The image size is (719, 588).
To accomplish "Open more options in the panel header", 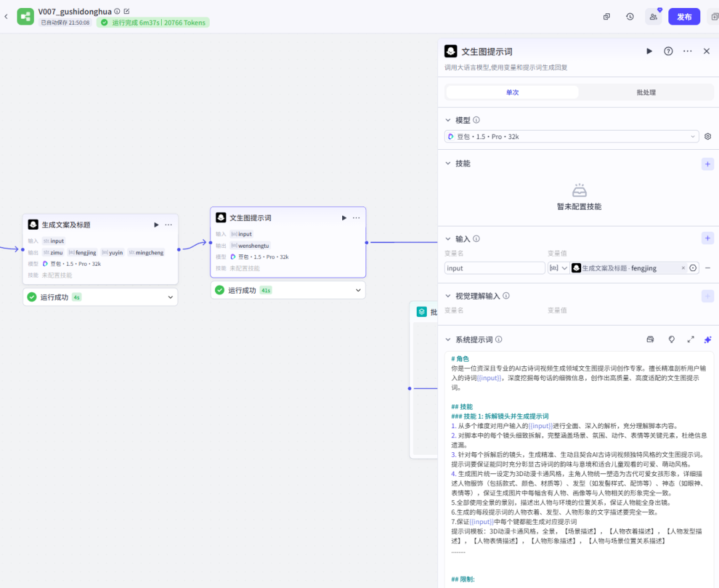I will pyautogui.click(x=688, y=51).
